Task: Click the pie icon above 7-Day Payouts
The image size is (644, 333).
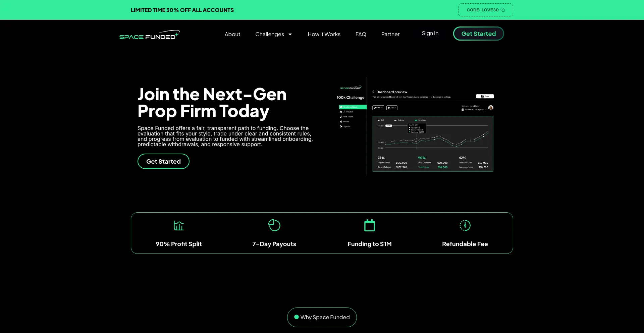Action: coord(274,225)
